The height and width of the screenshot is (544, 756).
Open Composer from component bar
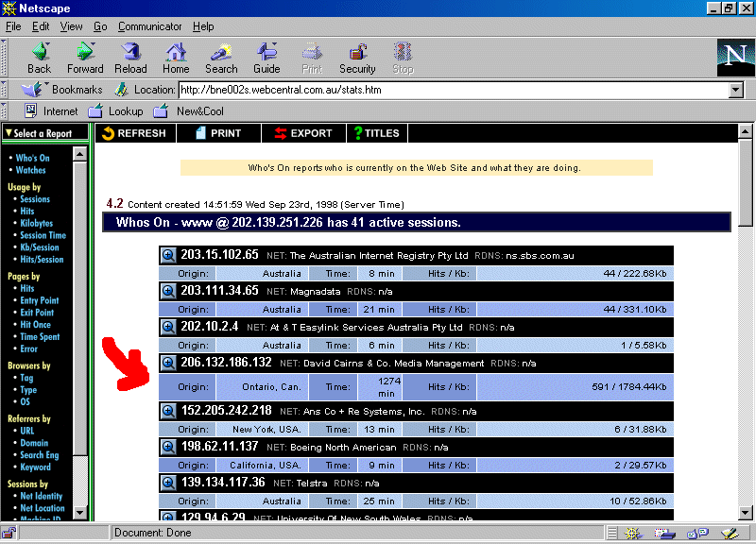pos(730,533)
